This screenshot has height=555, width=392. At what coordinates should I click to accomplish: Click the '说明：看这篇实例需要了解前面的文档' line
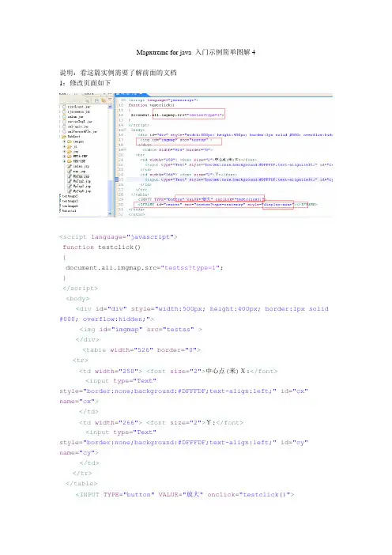[x=119, y=73]
